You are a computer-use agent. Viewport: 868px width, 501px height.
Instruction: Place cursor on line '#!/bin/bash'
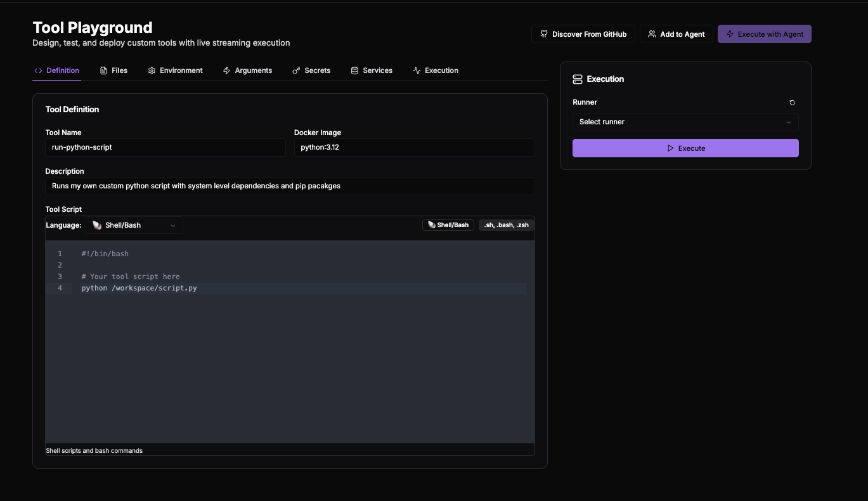105,254
